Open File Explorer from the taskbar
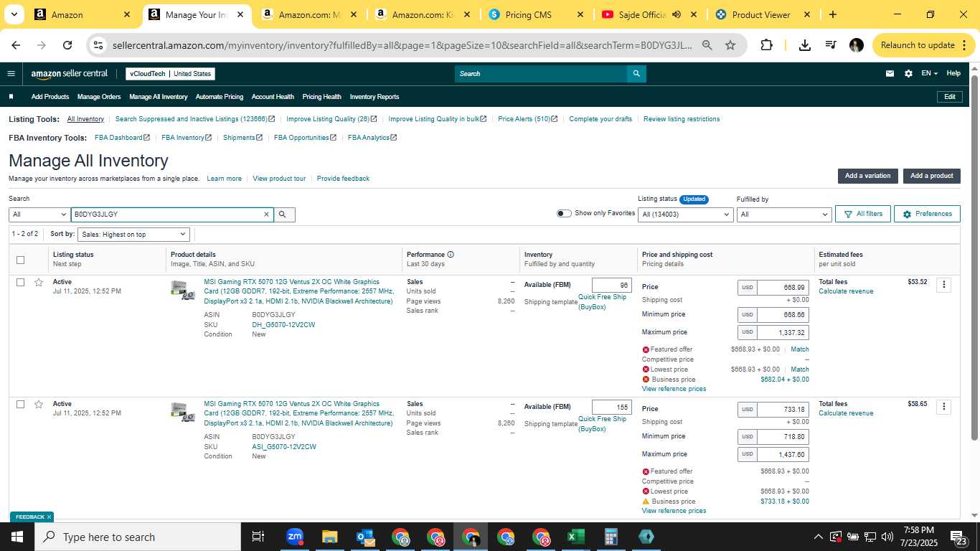 [329, 537]
